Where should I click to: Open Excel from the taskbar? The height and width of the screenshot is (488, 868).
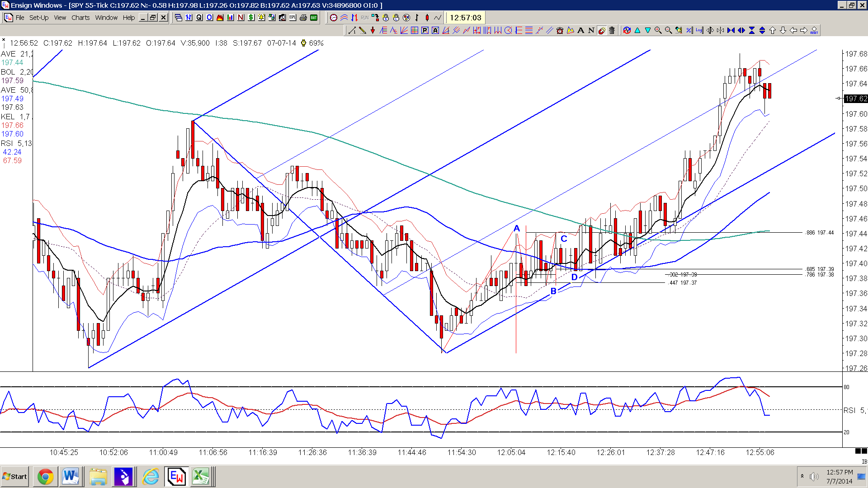coord(200,477)
